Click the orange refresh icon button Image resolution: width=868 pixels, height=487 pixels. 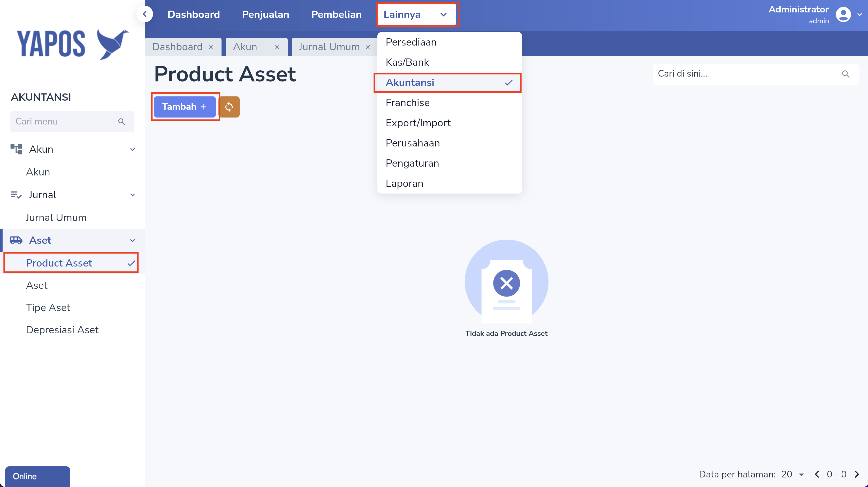229,107
